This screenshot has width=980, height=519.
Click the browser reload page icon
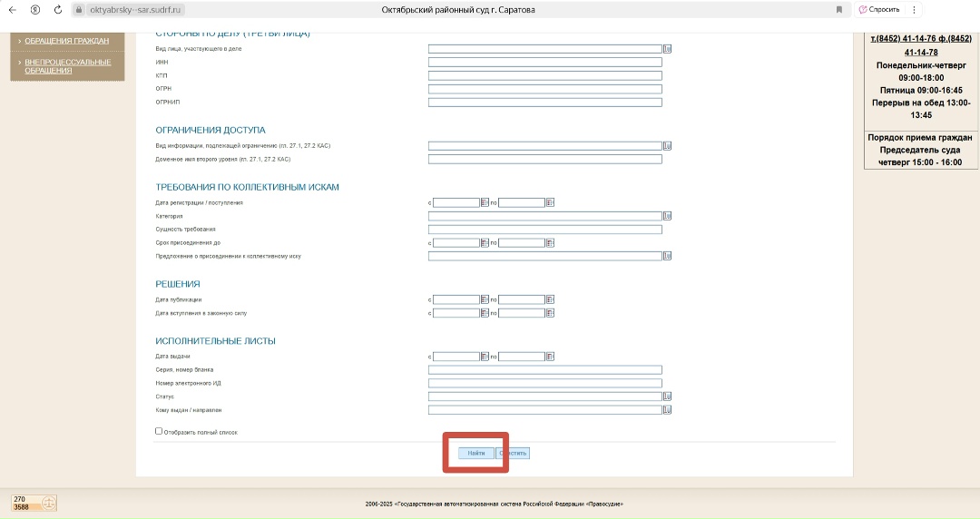(x=58, y=9)
